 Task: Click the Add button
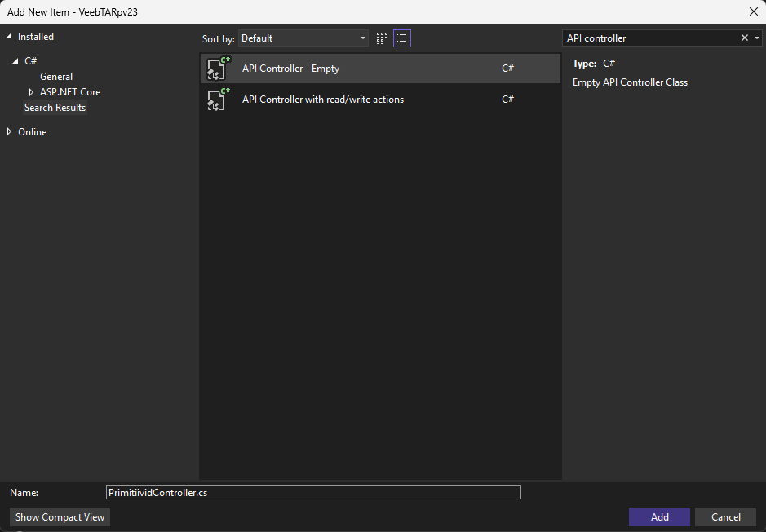(x=659, y=517)
